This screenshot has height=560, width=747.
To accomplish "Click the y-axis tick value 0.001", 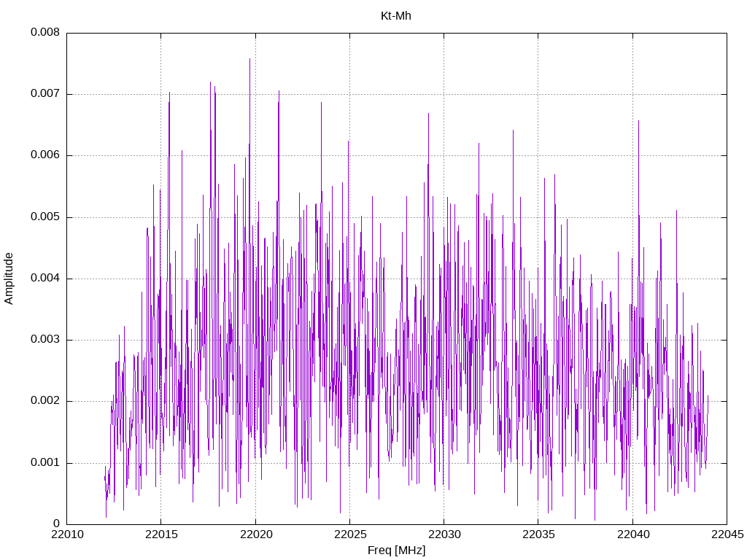I will pyautogui.click(x=45, y=463).
